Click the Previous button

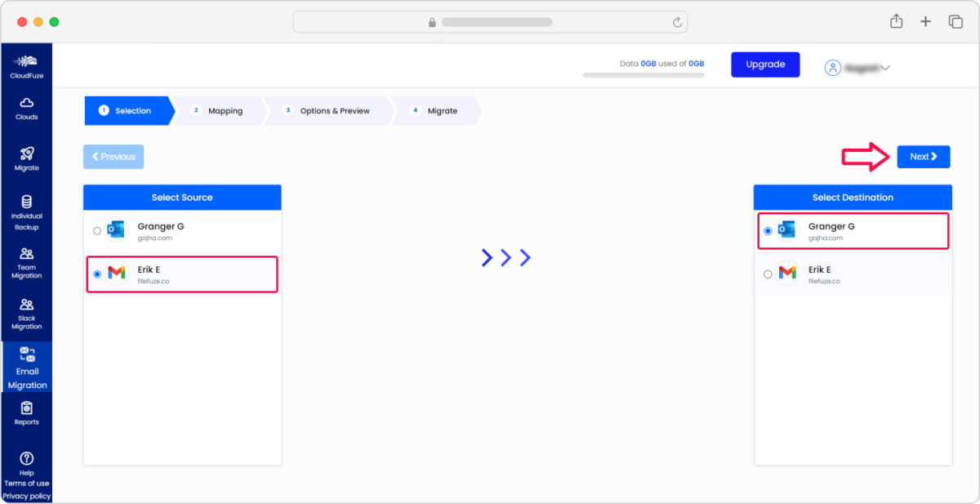point(114,156)
